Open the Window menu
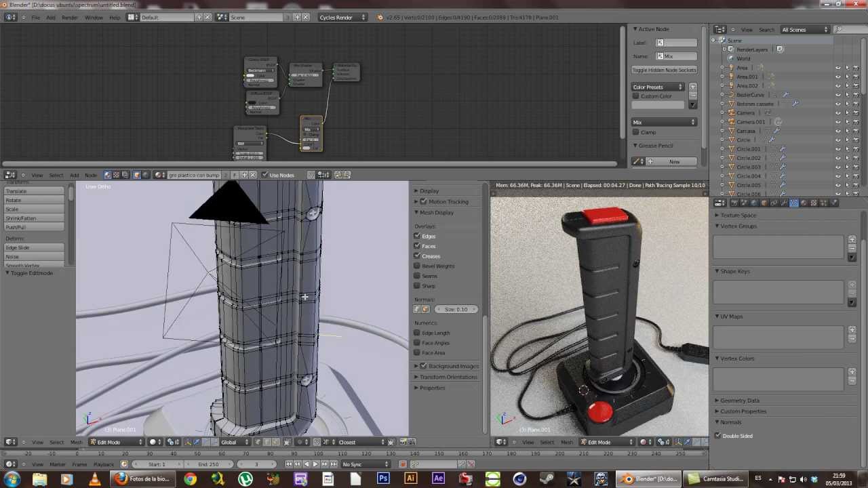This screenshot has height=488, width=868. 94,17
